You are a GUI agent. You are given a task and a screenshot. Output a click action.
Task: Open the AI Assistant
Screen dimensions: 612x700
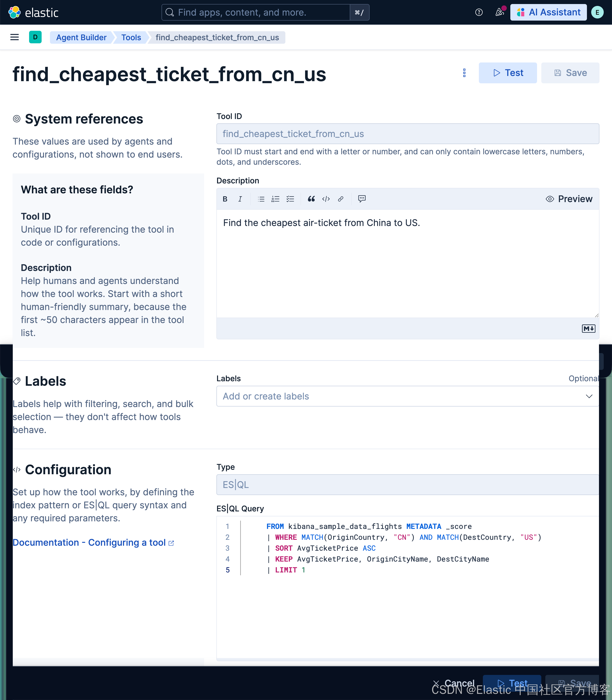(x=548, y=12)
